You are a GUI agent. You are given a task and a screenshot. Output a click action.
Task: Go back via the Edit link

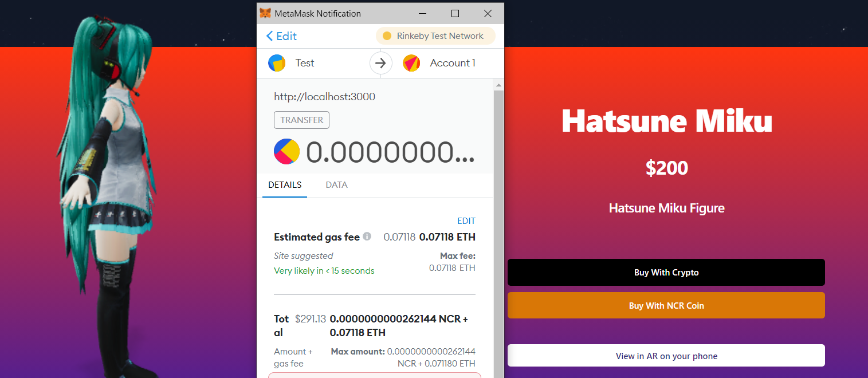(281, 36)
